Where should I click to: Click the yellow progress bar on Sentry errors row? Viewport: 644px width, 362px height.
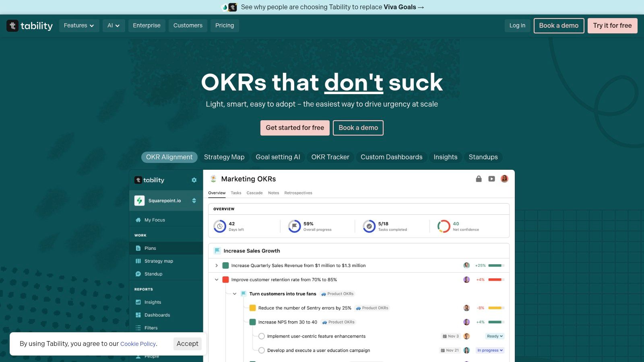496,308
